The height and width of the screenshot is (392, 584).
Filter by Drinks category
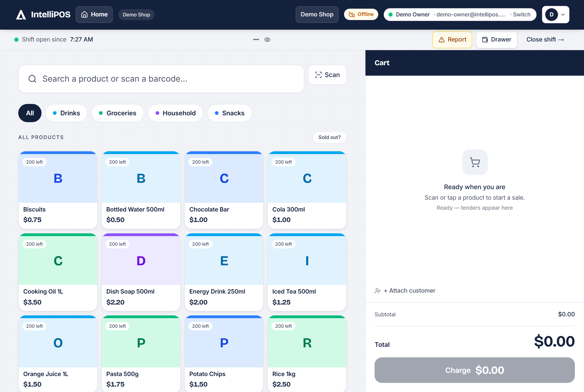point(66,113)
